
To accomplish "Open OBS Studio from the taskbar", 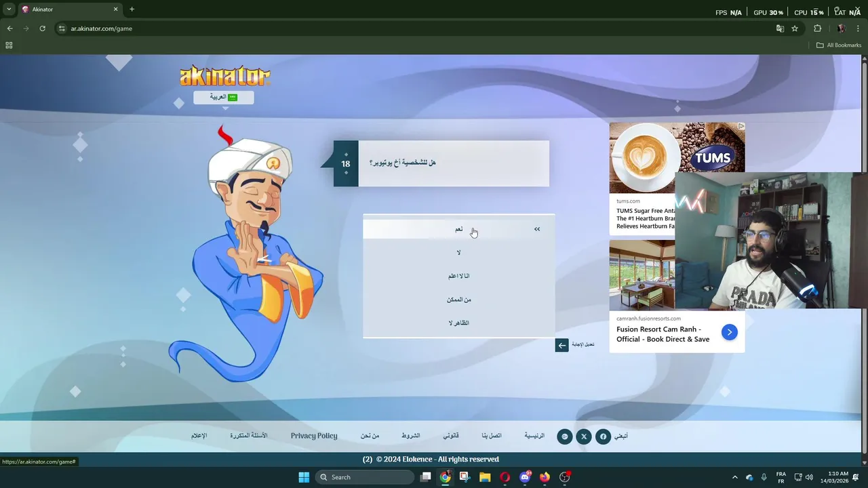I will 565,477.
